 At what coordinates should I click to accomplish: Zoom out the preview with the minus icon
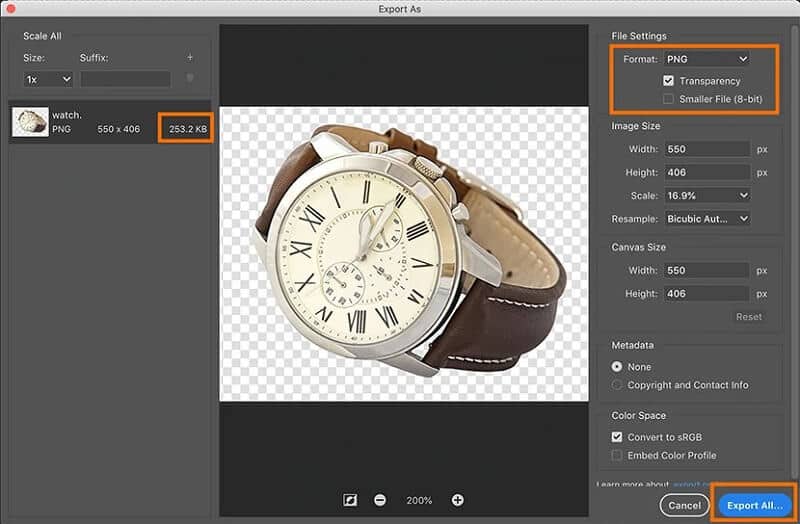pyautogui.click(x=381, y=499)
